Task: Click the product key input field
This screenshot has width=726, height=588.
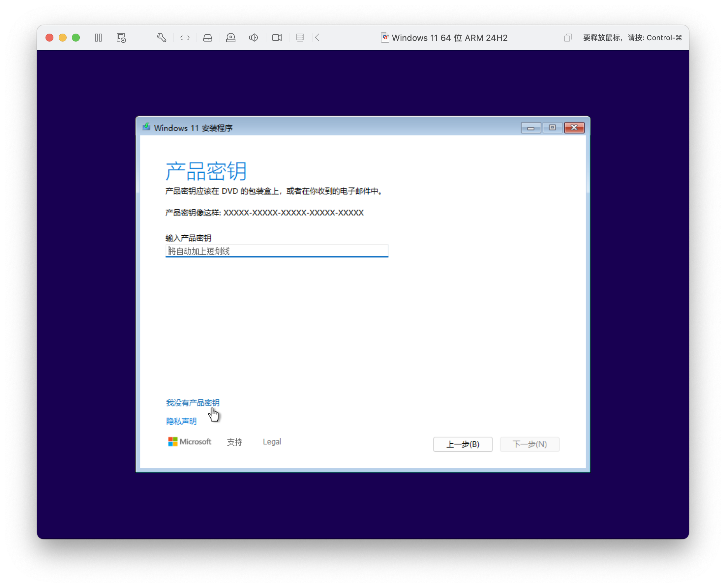Action: point(276,251)
